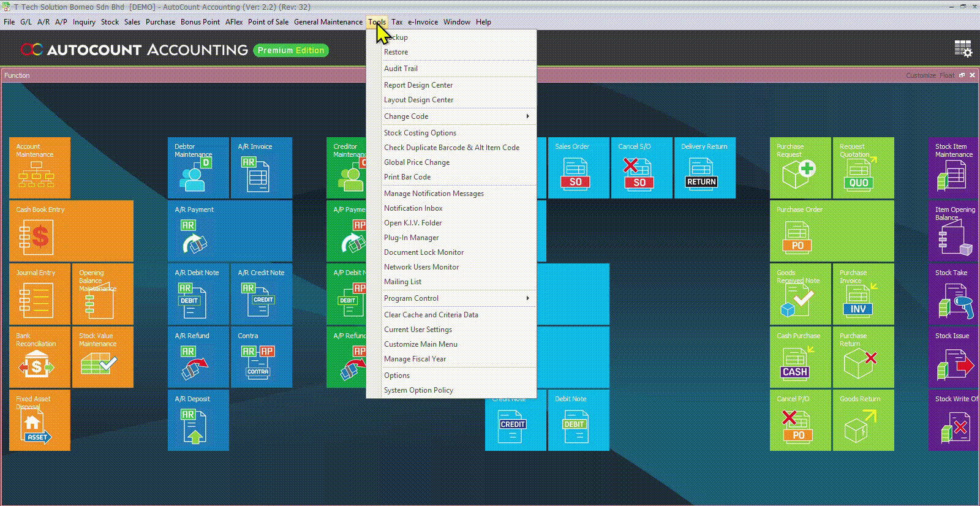Launch the A/R Invoice tile
This screenshot has height=506, width=980.
261,168
